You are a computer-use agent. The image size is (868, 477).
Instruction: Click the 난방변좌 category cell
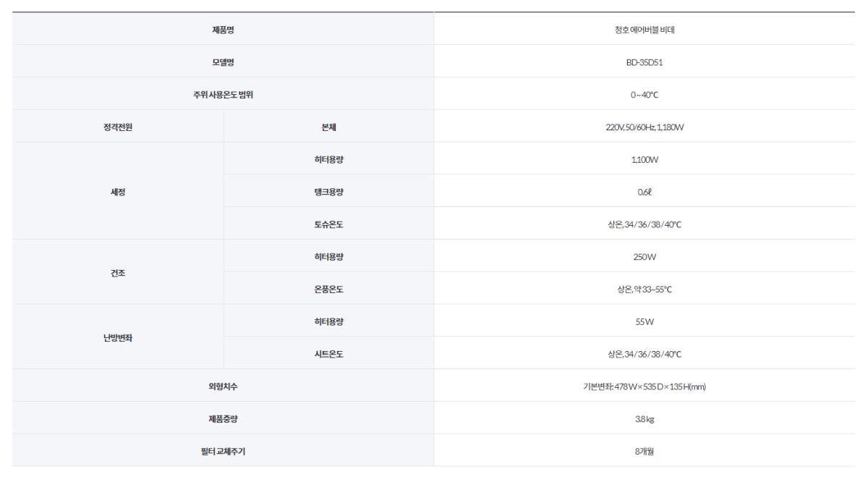point(118,337)
